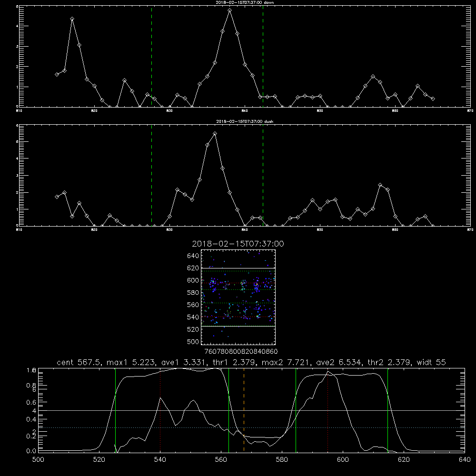Click the solid green line just left of the orange line

228,410
